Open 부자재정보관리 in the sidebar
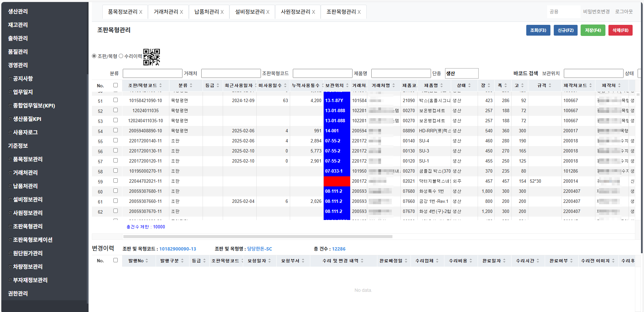644x312 pixels. click(x=30, y=280)
